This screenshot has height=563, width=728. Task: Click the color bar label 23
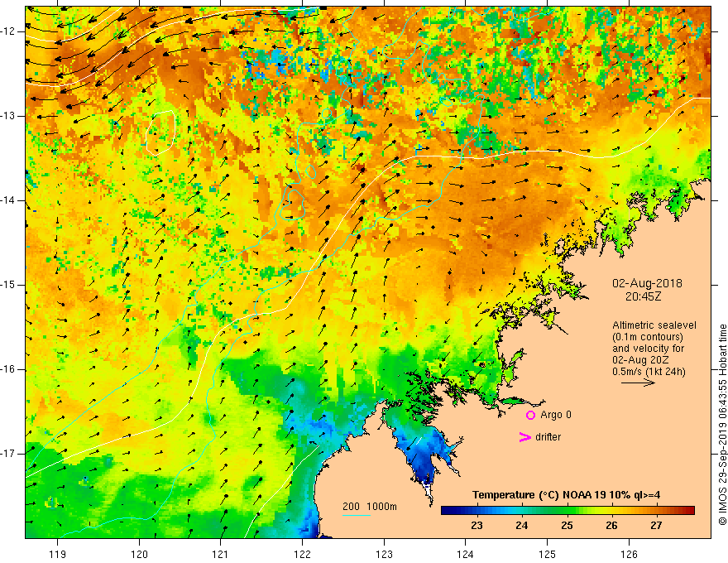coord(477,526)
